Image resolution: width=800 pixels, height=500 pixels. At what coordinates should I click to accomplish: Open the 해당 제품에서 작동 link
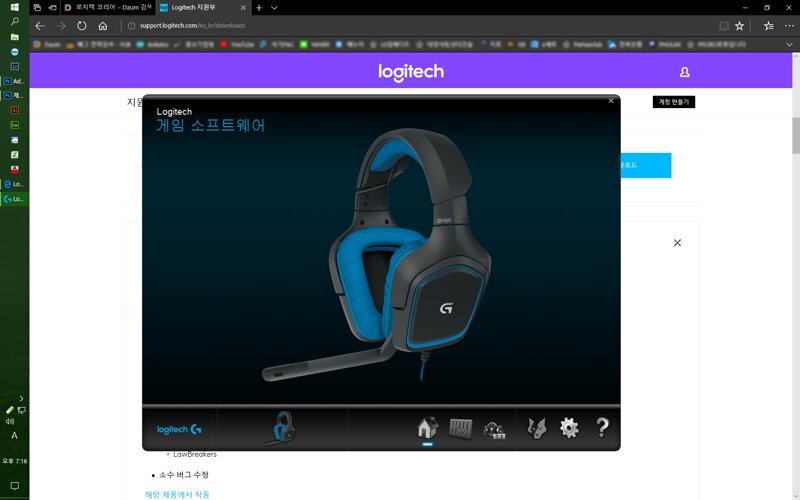177,494
